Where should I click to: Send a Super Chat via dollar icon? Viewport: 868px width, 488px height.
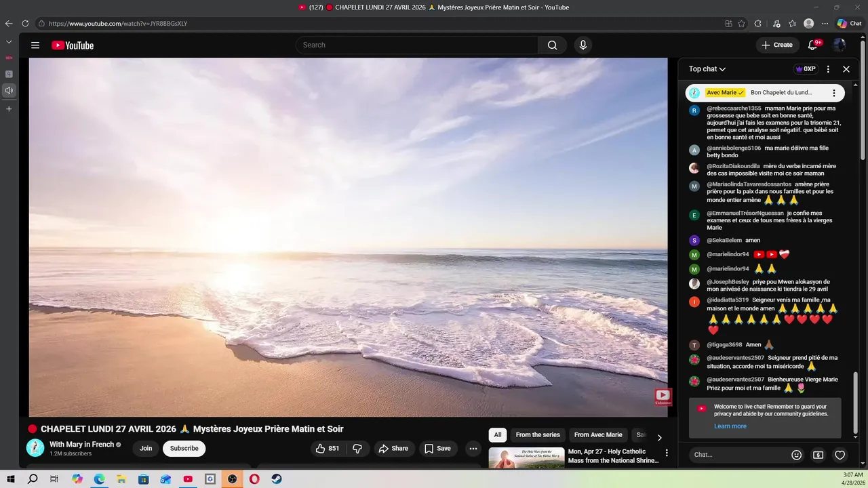818,455
